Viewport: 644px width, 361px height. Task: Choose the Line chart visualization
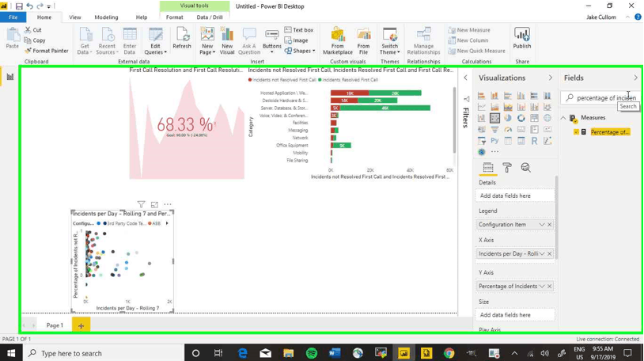click(x=481, y=107)
